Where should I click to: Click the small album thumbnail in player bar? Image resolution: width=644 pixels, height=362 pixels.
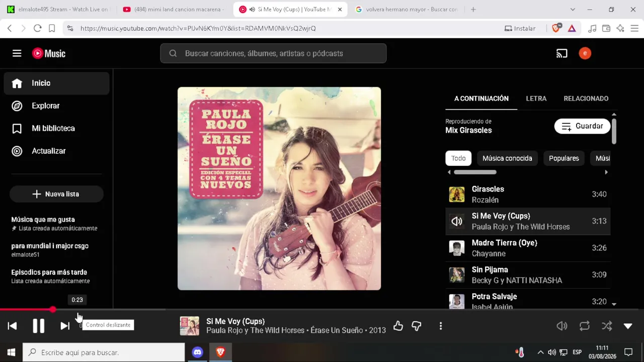190,326
